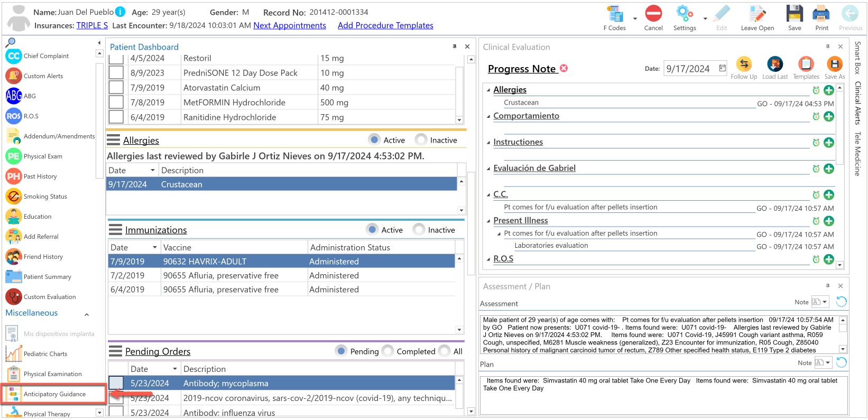This screenshot has height=420, width=868.
Task: Click the sidebar search magnifier icon
Action: [11, 42]
